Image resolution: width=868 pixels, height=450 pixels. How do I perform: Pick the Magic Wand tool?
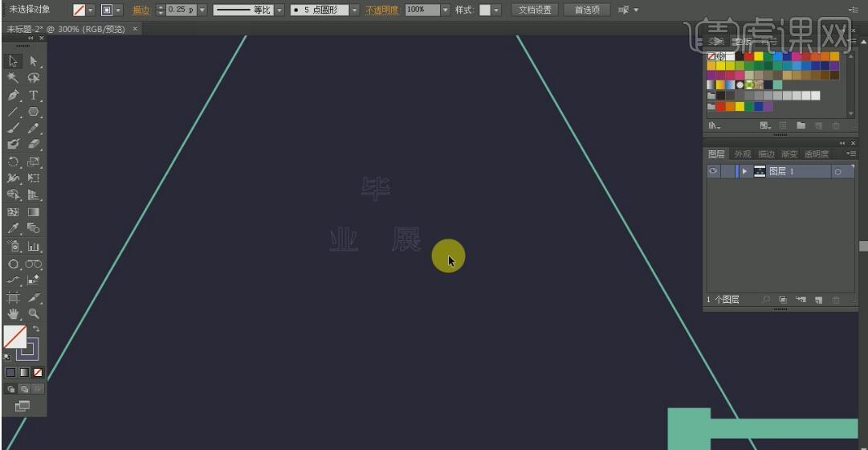click(14, 78)
